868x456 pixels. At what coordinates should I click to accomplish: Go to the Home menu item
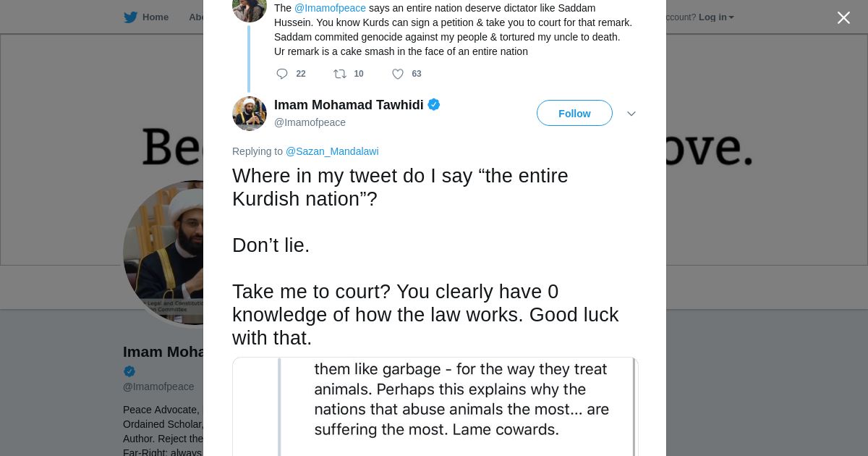[x=155, y=17]
